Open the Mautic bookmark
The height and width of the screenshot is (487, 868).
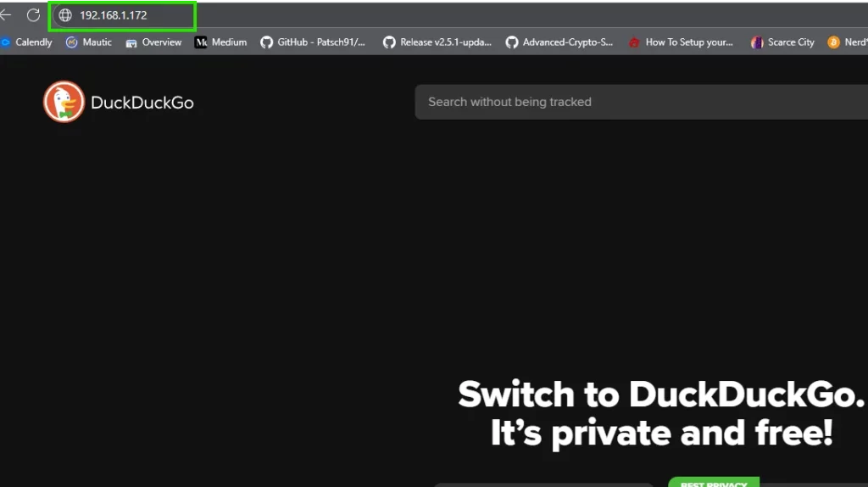(88, 42)
